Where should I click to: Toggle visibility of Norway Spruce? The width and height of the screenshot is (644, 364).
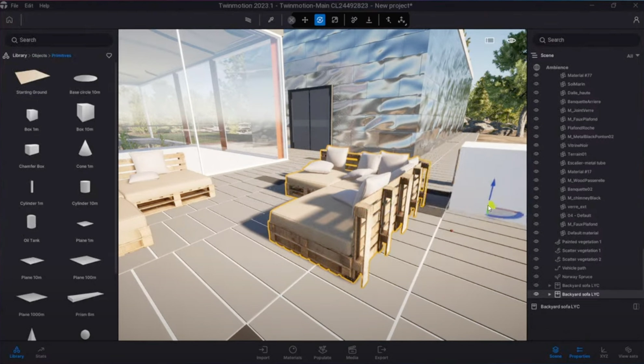click(x=536, y=276)
